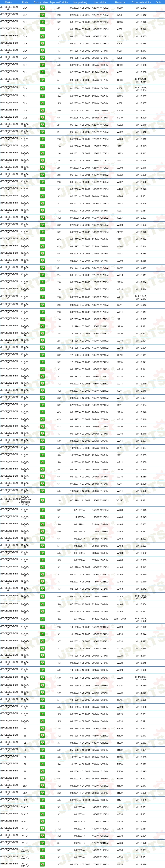
Task: Click fuel icon in W251, V251 row
Action: 42,619
